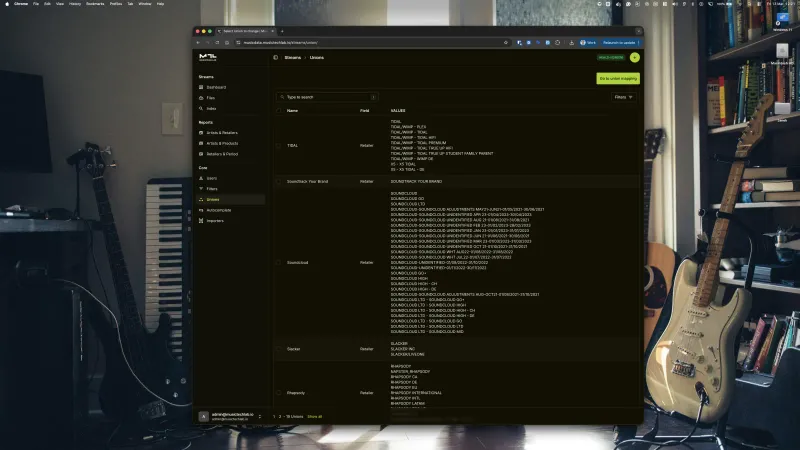
Task: Tick the Rhapsody row checkbox
Action: point(279,393)
